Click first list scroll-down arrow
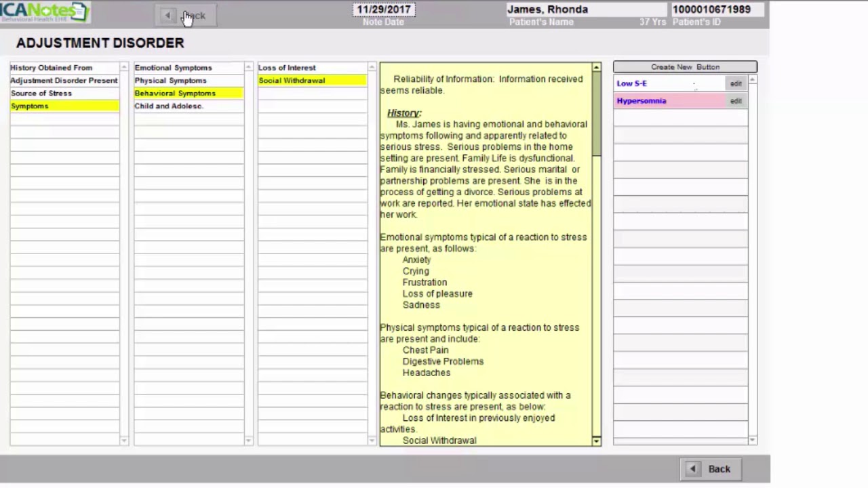This screenshot has width=868, height=488. coord(124,441)
